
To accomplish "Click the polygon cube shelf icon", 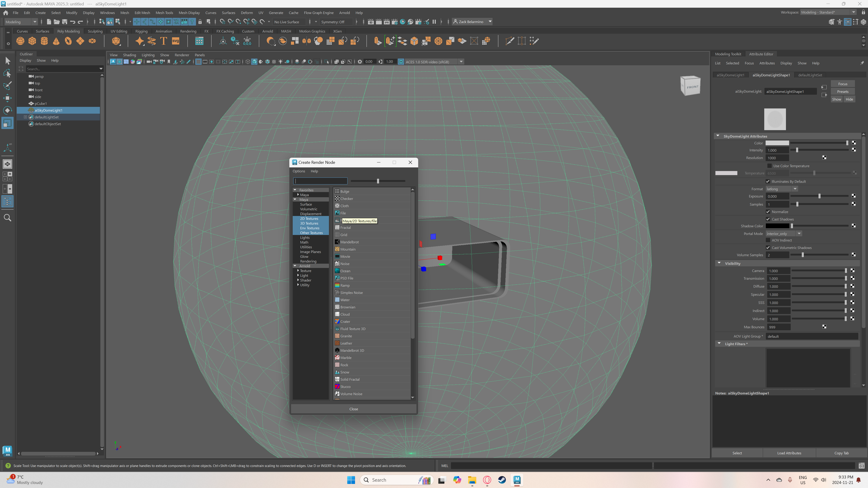I will tap(32, 41).
